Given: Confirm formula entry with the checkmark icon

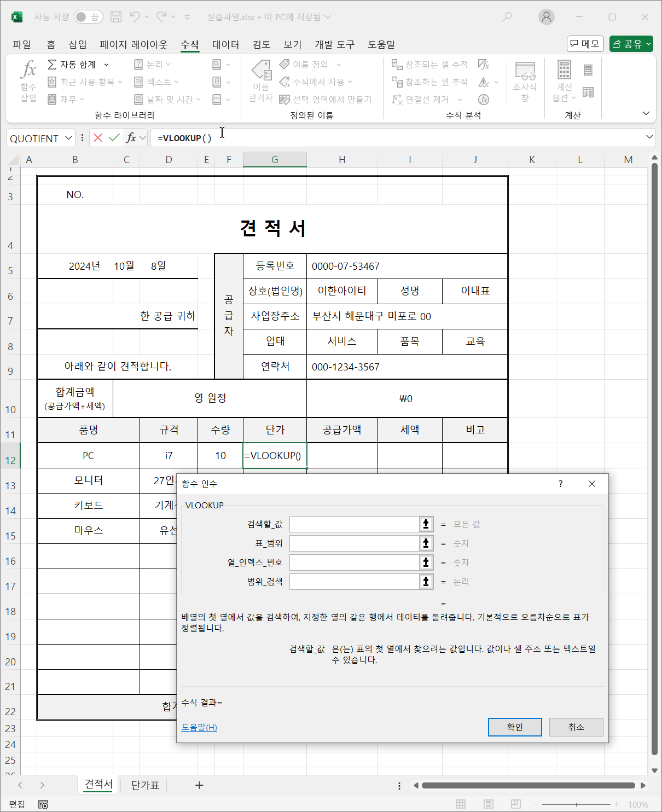Looking at the screenshot, I should (x=114, y=137).
